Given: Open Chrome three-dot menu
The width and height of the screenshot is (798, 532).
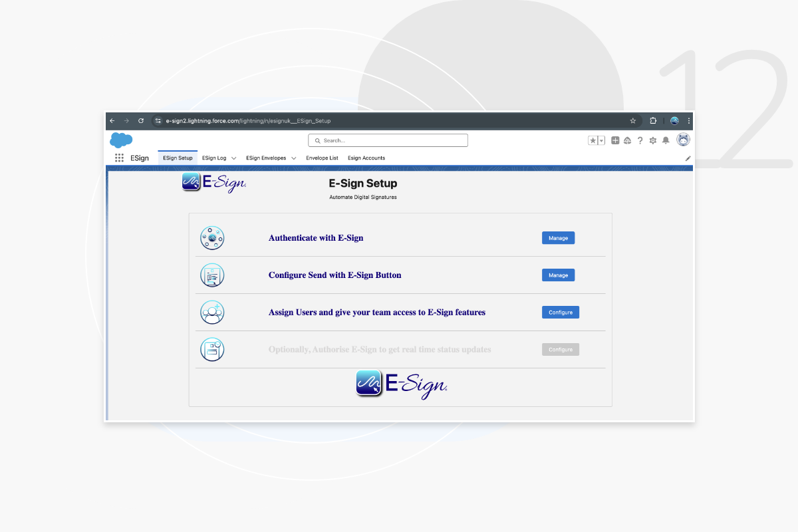Looking at the screenshot, I should [x=689, y=121].
